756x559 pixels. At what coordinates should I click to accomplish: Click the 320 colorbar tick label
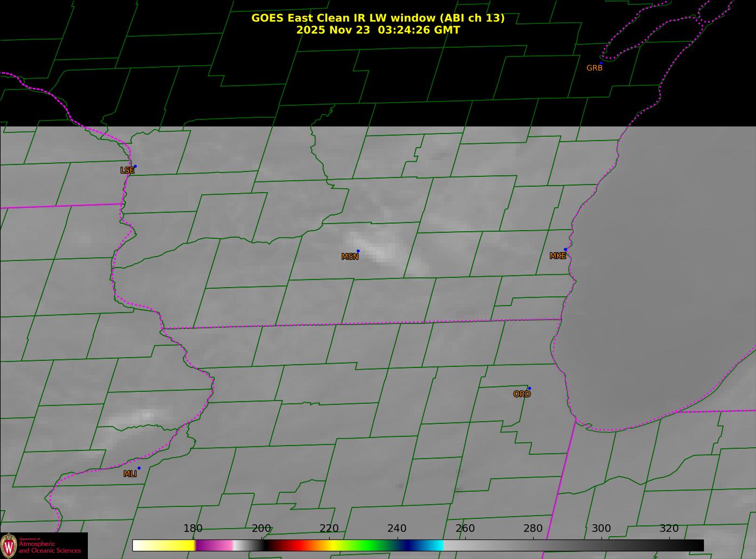[x=669, y=529]
